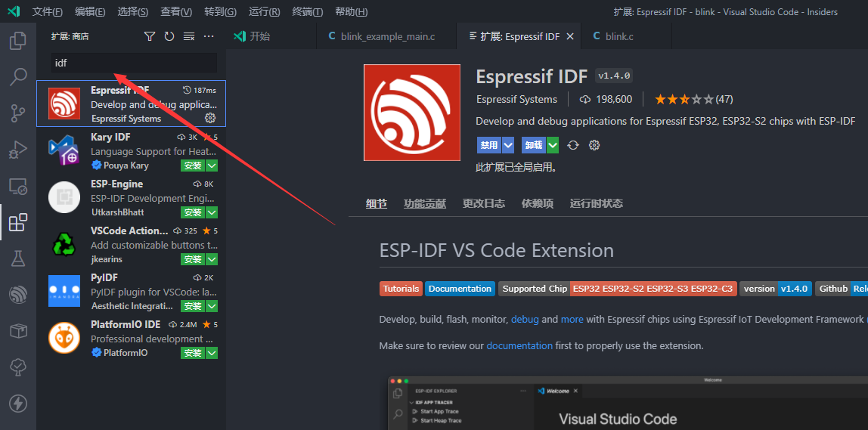Expand install options for Kary IDF
The width and height of the screenshot is (868, 430).
tap(212, 166)
